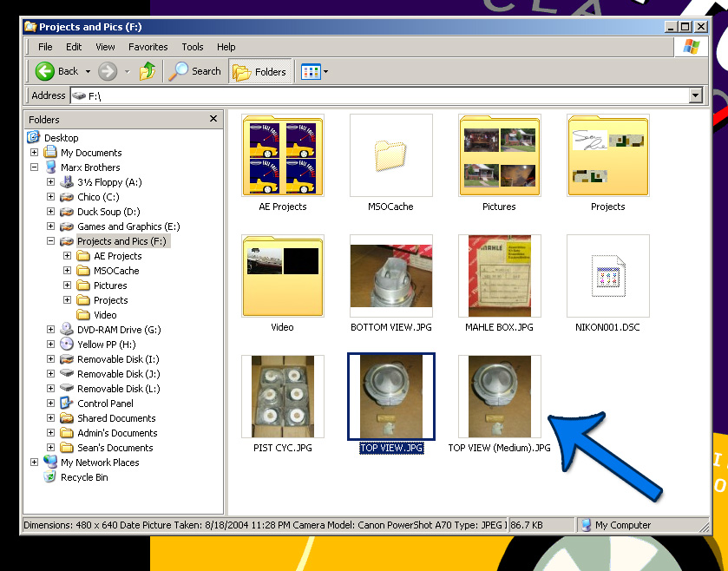Expand the Chico (C:) drive
This screenshot has height=571, width=728.
click(50, 197)
